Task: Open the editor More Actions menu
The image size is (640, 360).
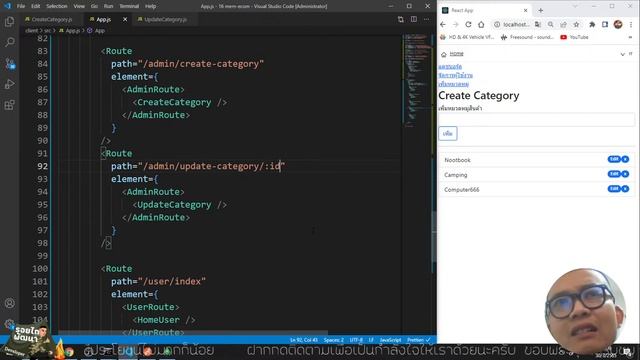Action: 427,19
